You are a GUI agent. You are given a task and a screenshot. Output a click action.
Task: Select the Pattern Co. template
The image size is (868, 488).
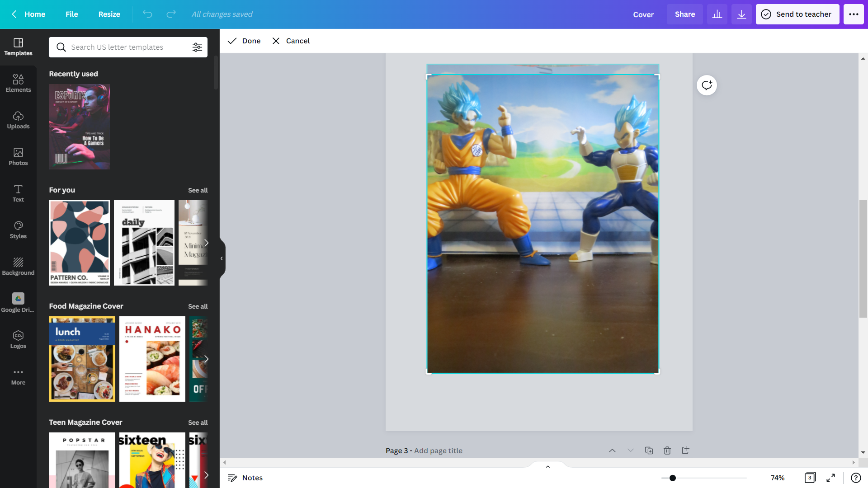pos(80,243)
